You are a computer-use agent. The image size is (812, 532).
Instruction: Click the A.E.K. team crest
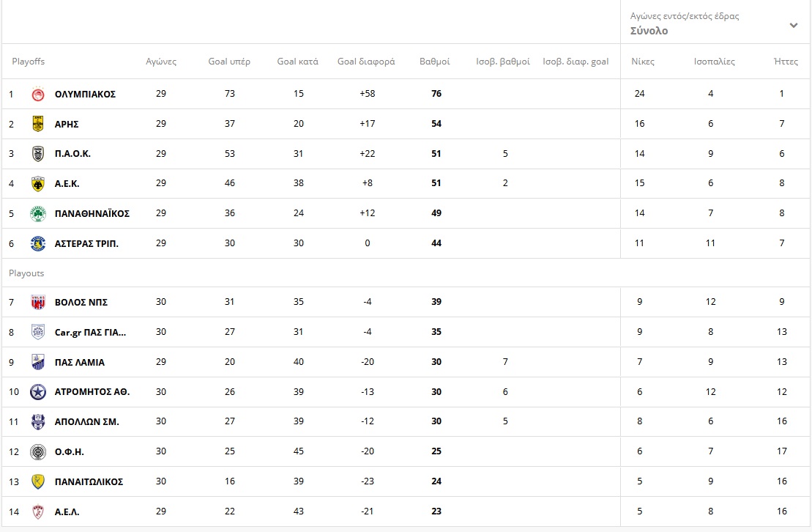tap(38, 184)
